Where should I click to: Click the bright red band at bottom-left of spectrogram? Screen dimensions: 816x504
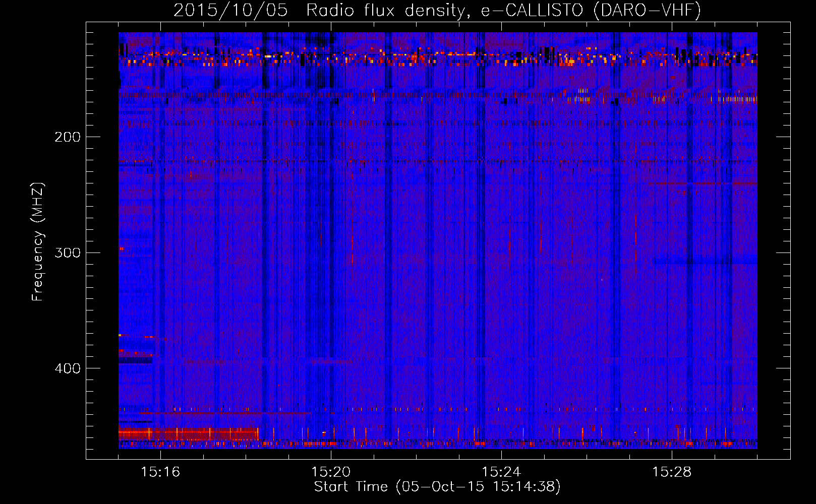coord(187,433)
